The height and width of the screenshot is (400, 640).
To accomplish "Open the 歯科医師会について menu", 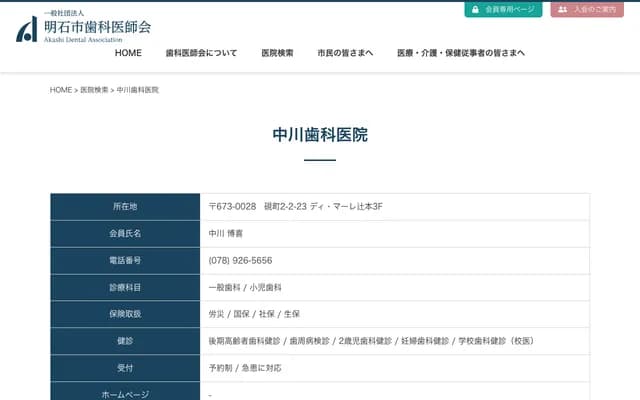I will point(201,53).
